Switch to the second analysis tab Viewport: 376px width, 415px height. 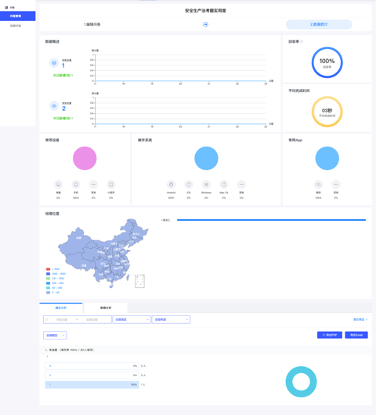coord(106,308)
